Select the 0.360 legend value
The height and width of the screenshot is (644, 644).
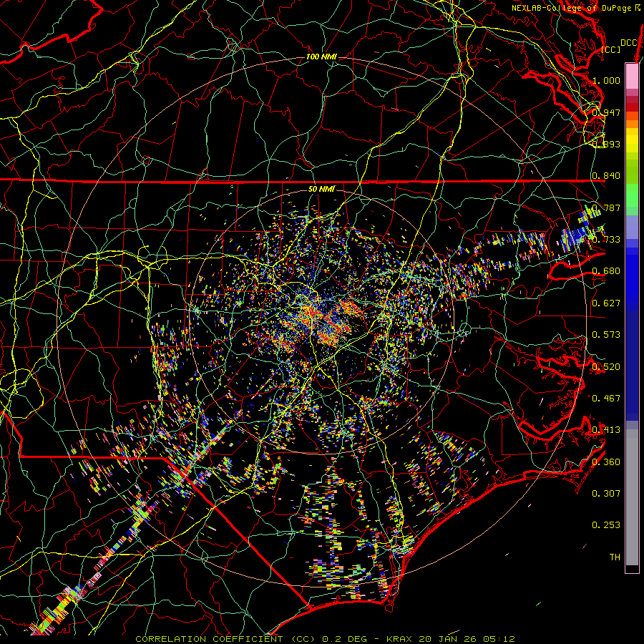606,462
